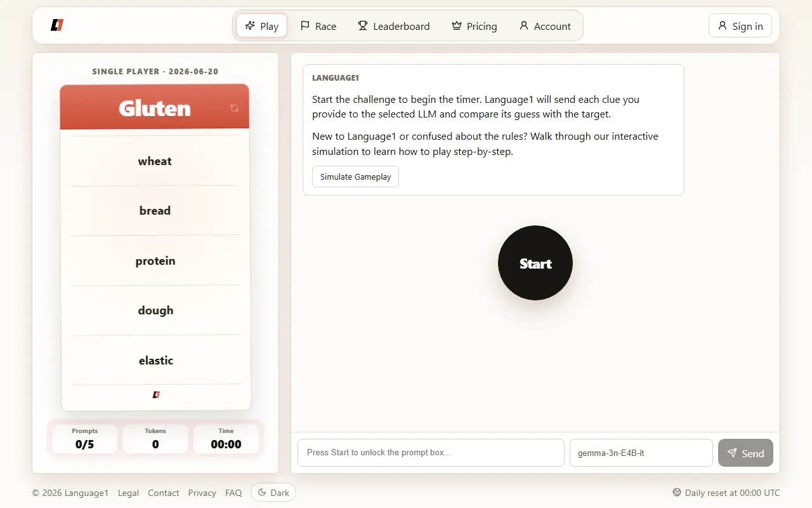Refresh the Gluten card with reload icon
Image resolution: width=812 pixels, height=508 pixels.
pyautogui.click(x=234, y=108)
